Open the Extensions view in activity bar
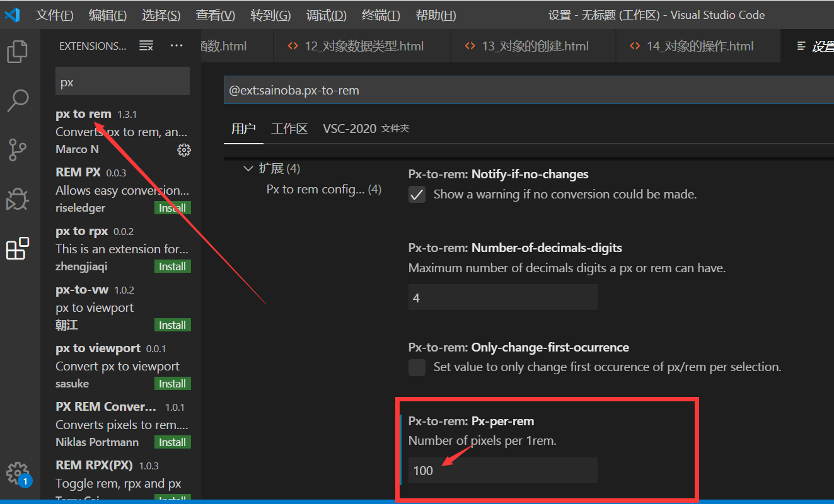834x504 pixels. (18, 249)
